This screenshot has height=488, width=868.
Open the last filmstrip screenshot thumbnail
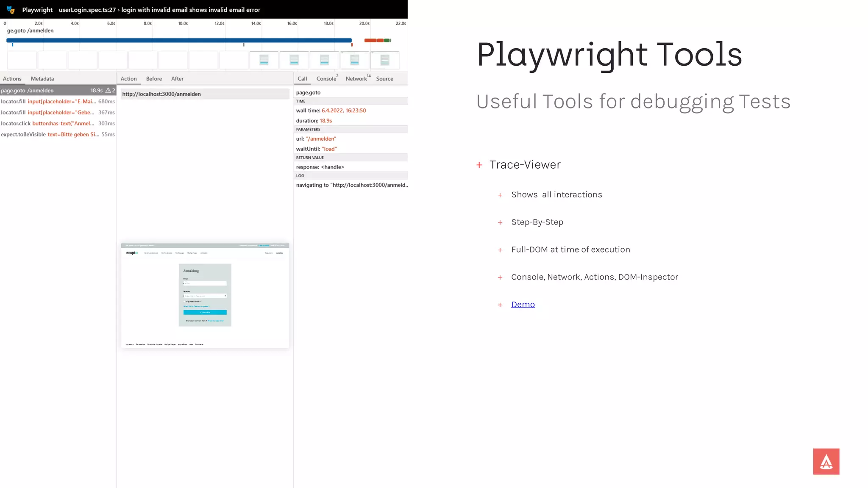(385, 60)
